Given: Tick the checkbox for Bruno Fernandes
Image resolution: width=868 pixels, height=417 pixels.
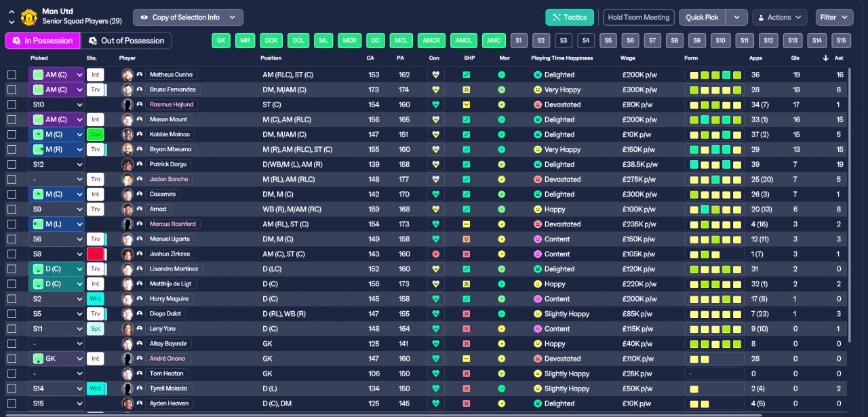Looking at the screenshot, I should pos(12,90).
